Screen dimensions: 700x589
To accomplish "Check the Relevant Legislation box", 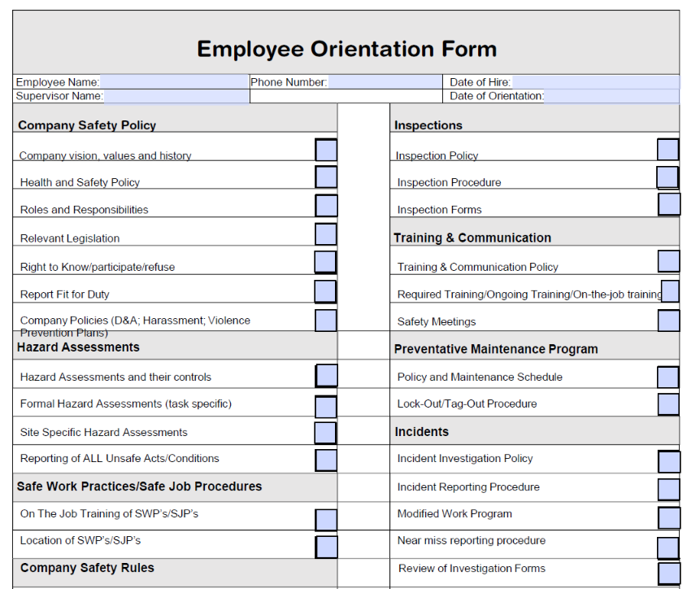I will click(326, 234).
